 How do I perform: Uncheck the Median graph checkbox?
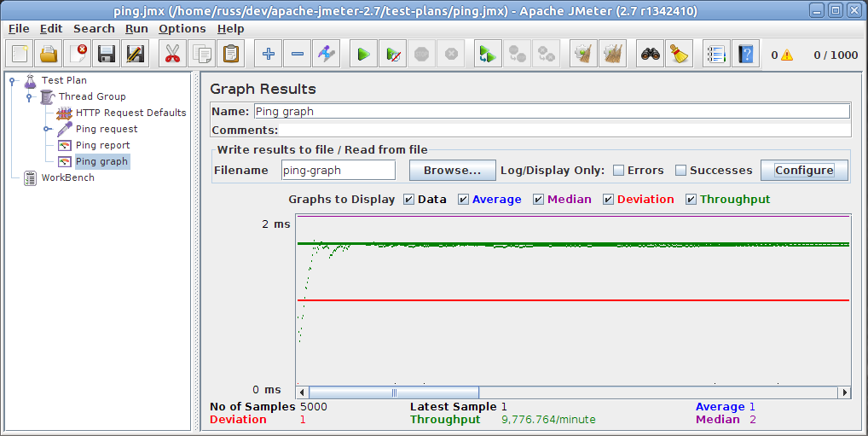[539, 200]
